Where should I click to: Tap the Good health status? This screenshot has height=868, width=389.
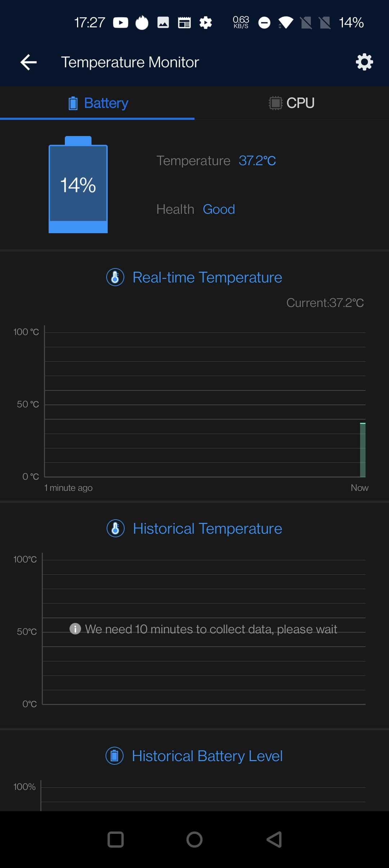point(219,209)
